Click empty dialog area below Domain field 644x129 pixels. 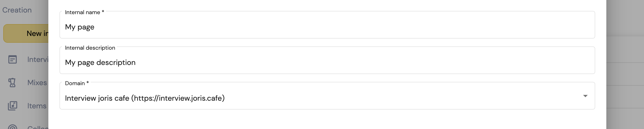(x=327, y=120)
